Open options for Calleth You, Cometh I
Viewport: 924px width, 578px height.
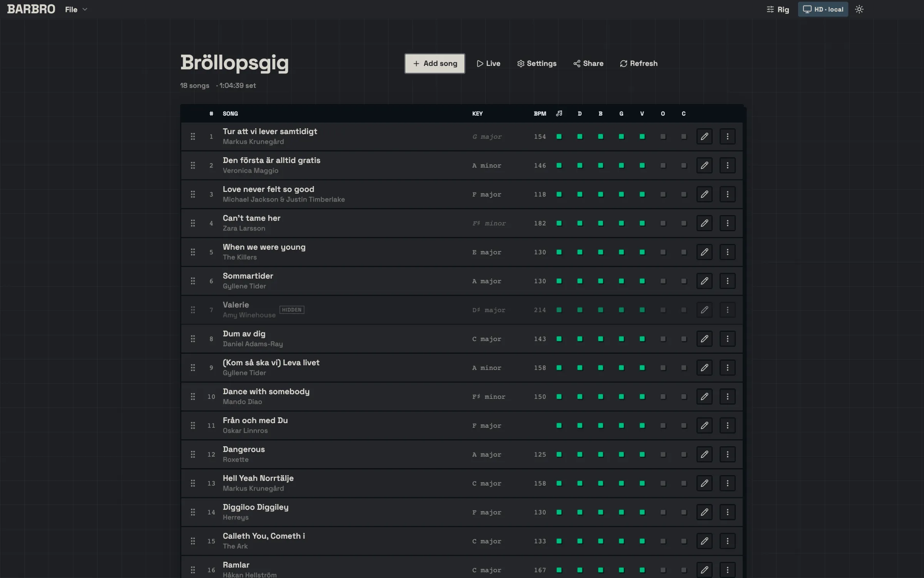[x=727, y=541]
